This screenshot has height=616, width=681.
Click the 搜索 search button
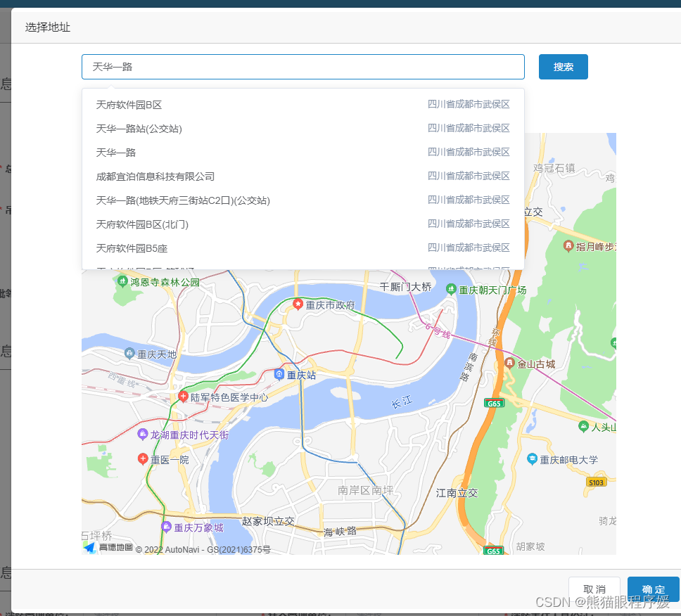pos(564,67)
